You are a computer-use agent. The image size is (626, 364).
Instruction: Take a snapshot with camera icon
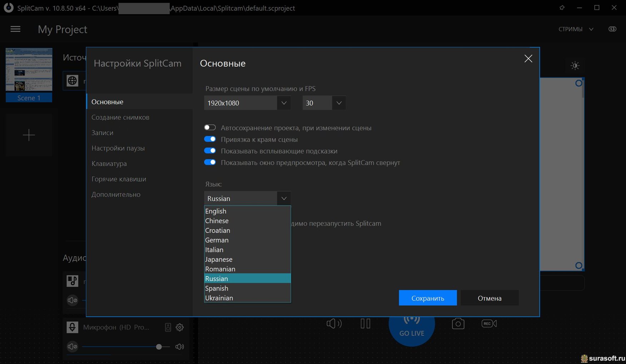[x=458, y=324]
